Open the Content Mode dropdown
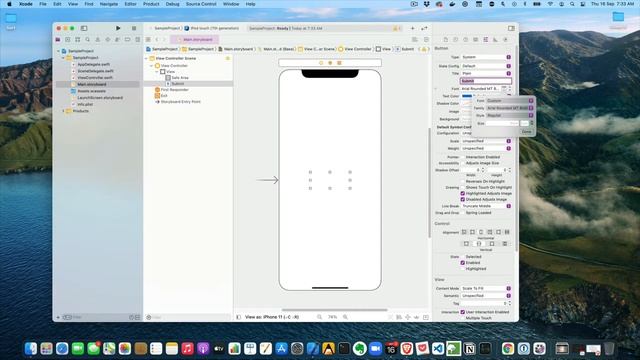 click(486, 288)
